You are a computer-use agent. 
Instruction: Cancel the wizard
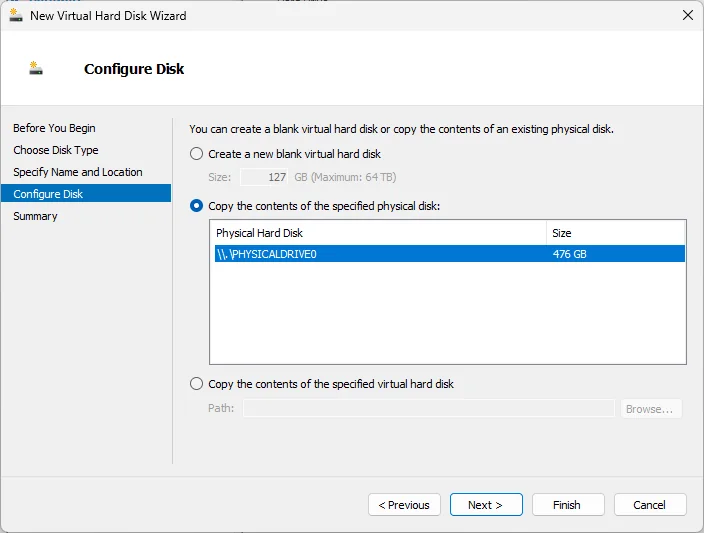pos(650,505)
